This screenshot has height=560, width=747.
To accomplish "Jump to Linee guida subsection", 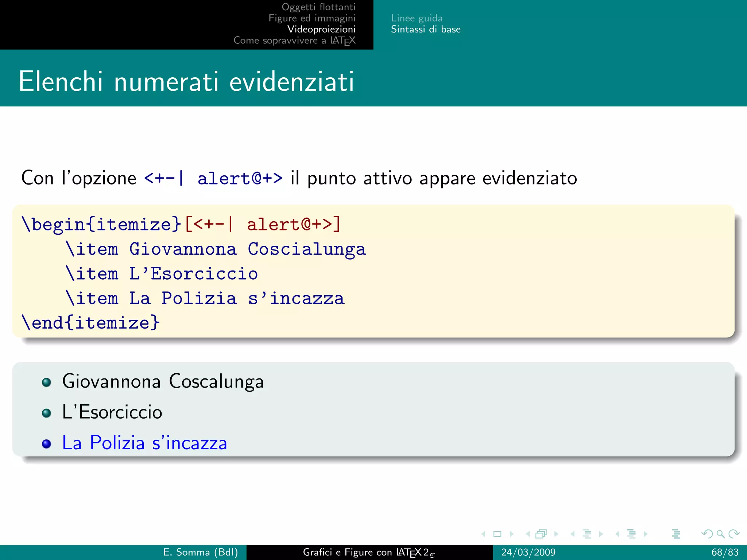I will [x=417, y=18].
